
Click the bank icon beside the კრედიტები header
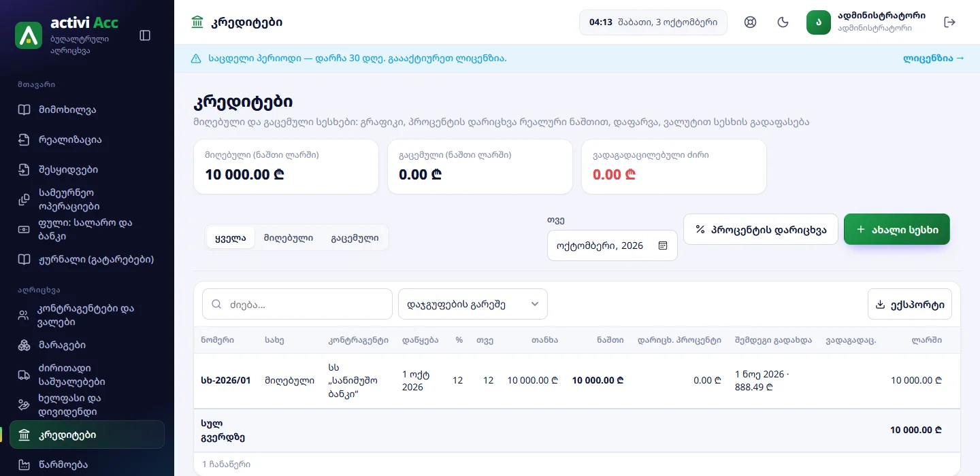(197, 22)
